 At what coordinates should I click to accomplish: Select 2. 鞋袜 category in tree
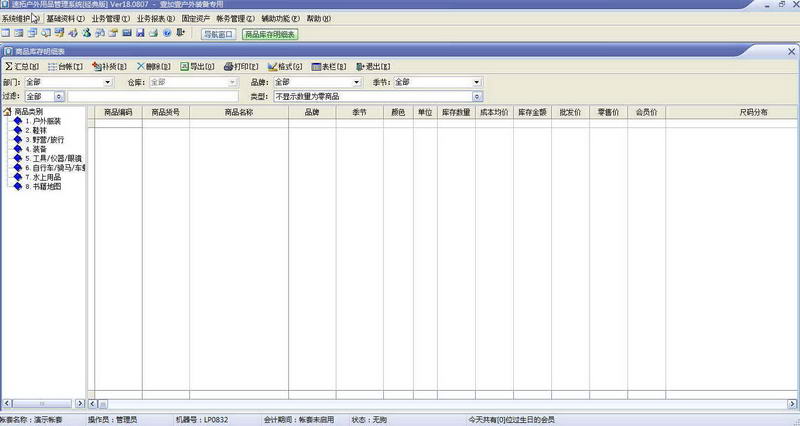(36, 131)
